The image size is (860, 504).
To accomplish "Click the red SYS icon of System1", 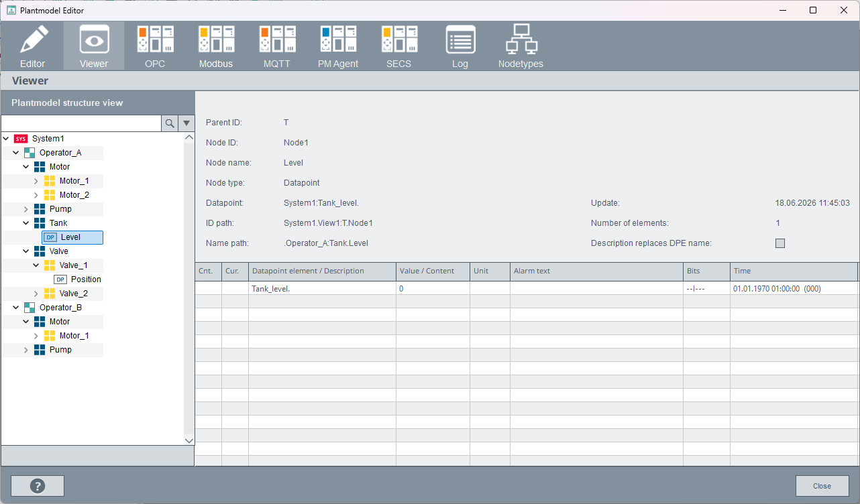I will pyautogui.click(x=21, y=139).
